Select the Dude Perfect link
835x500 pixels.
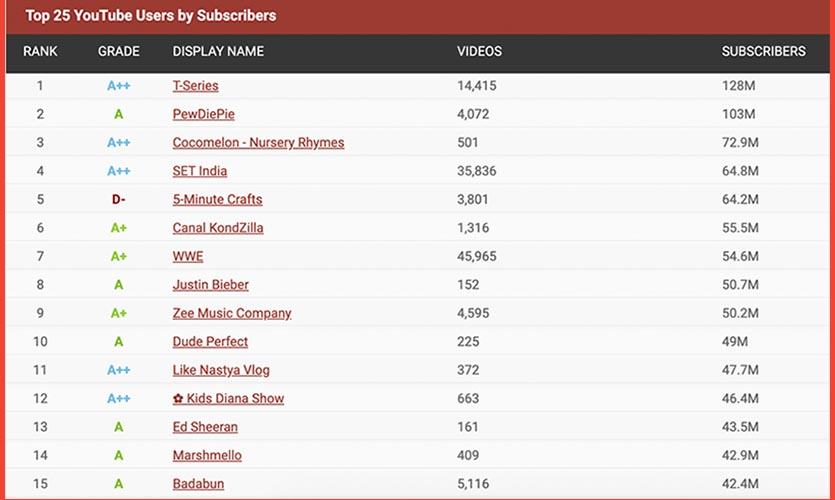[210, 341]
